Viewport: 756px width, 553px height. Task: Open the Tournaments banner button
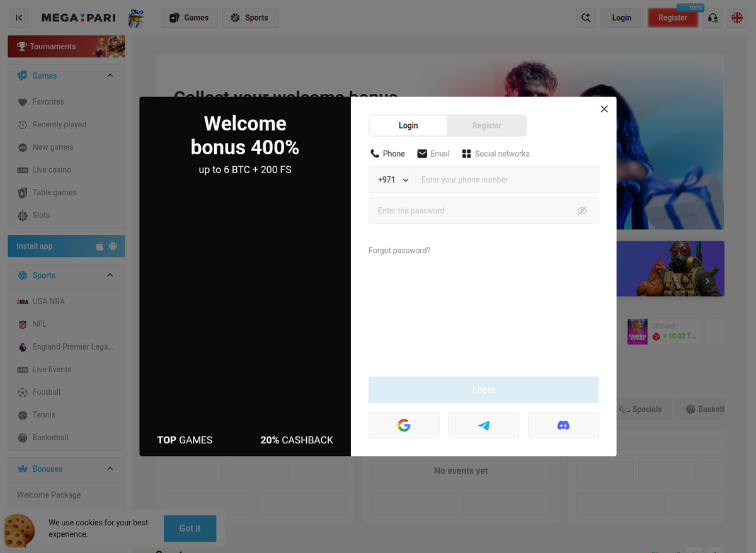coord(66,47)
